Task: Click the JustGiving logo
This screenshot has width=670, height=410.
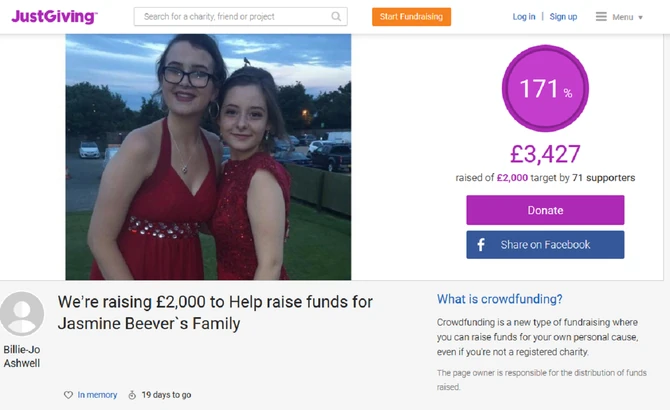Action: [54, 16]
